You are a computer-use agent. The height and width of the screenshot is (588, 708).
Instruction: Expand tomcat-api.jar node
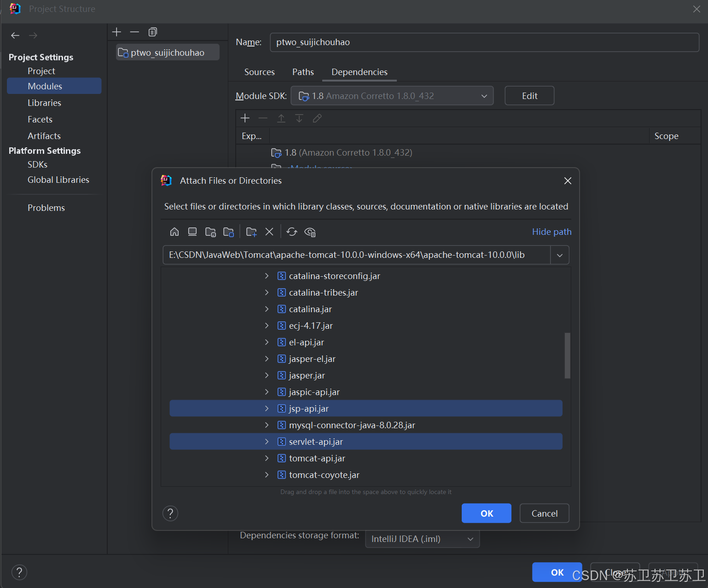(267, 458)
